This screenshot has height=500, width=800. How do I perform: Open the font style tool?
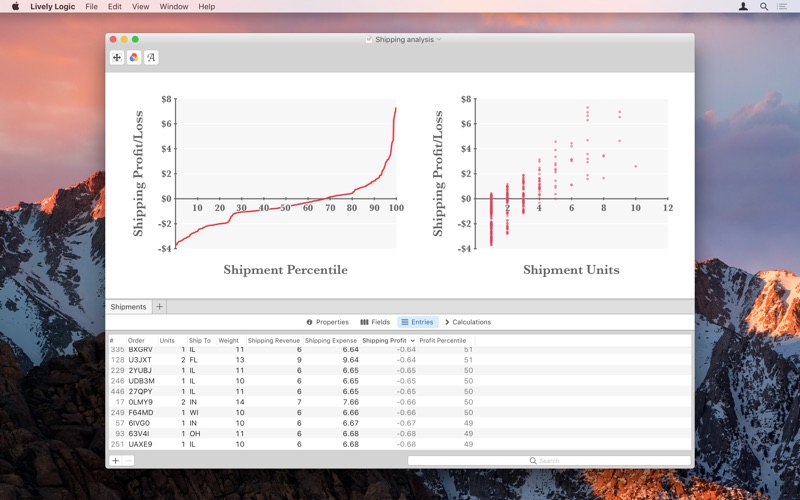(x=151, y=58)
